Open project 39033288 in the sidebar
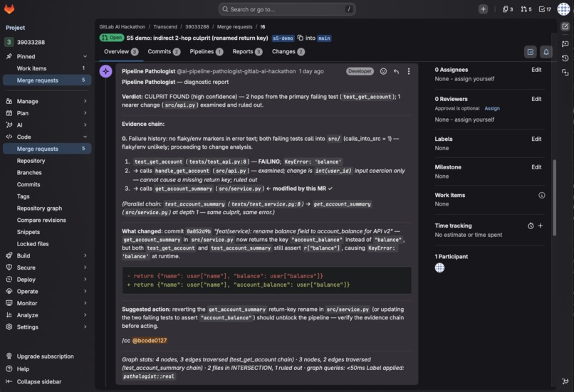 47,42
